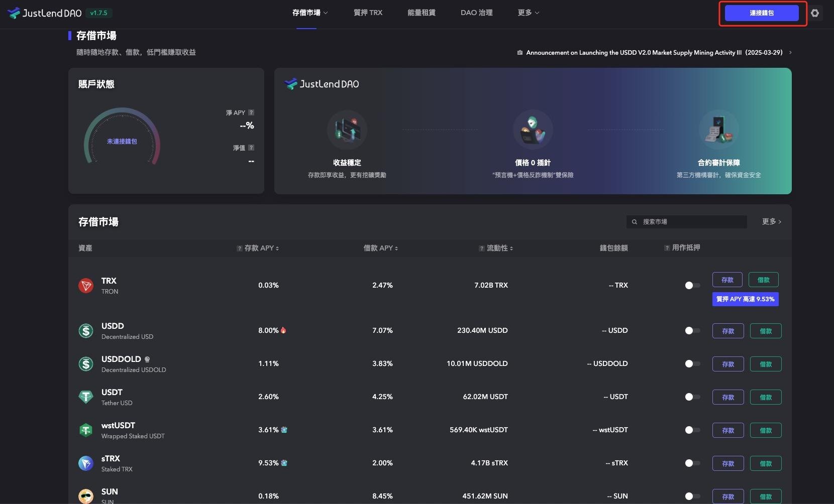Click v1.7.5 version badge
Image resolution: width=834 pixels, height=504 pixels.
tap(99, 13)
